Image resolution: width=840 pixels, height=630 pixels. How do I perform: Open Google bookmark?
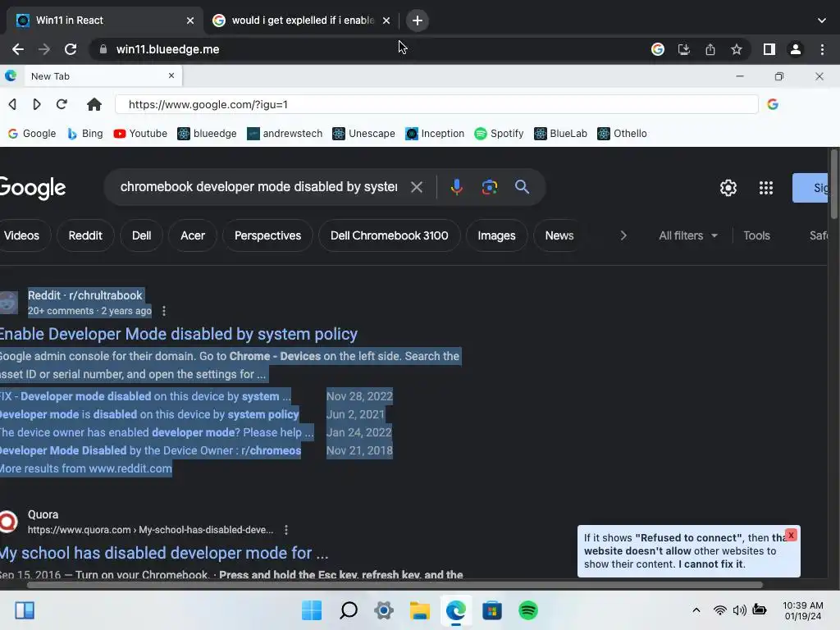tap(32, 134)
